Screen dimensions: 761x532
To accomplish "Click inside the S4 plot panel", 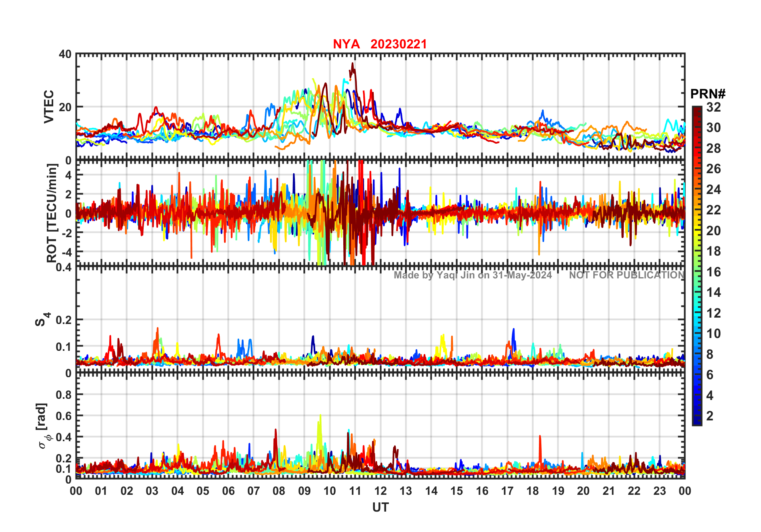I will (x=380, y=319).
